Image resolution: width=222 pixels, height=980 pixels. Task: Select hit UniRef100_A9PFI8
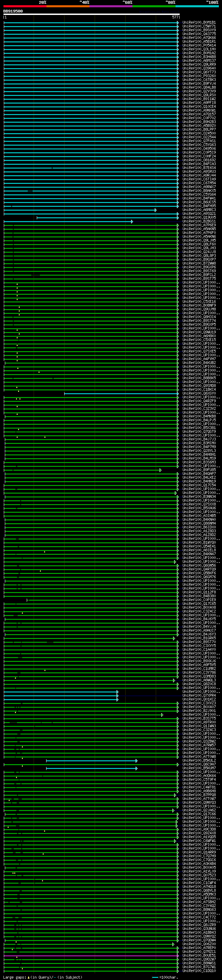199,103
